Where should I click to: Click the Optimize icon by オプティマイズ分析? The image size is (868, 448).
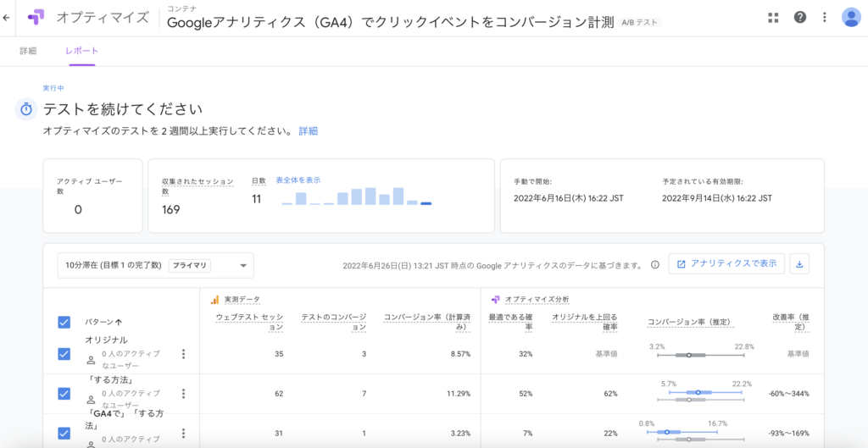(496, 299)
